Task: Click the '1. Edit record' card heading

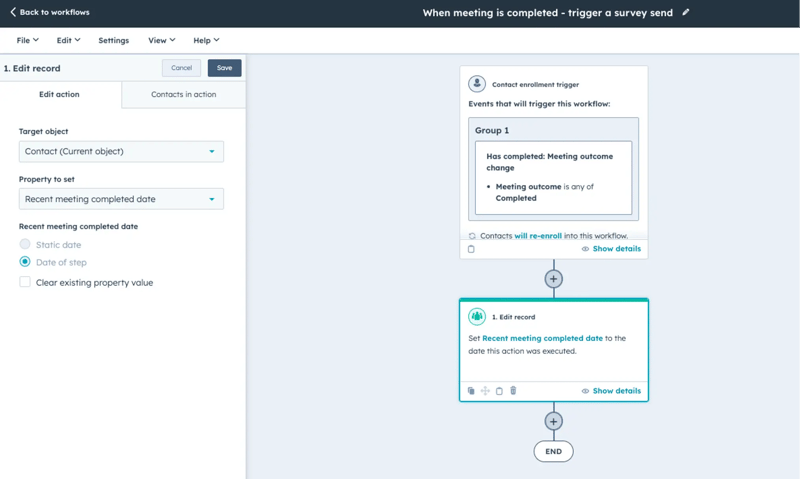Action: pyautogui.click(x=513, y=317)
